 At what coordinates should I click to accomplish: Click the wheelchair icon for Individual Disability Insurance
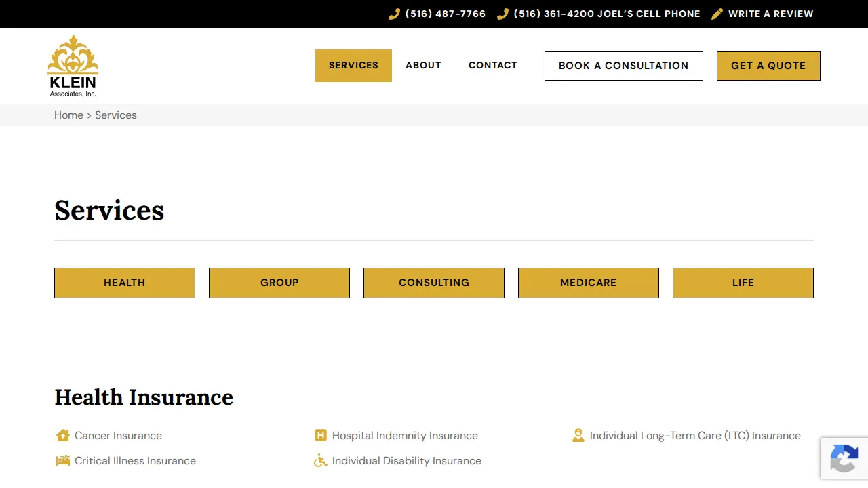[321, 460]
